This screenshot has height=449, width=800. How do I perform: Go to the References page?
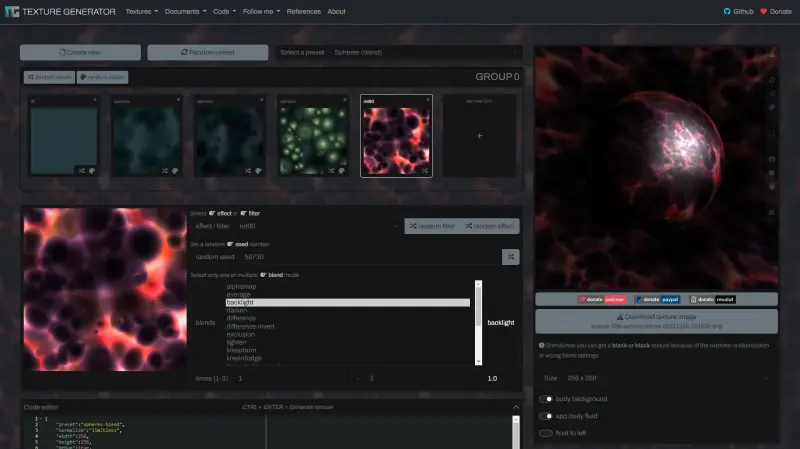click(x=304, y=11)
